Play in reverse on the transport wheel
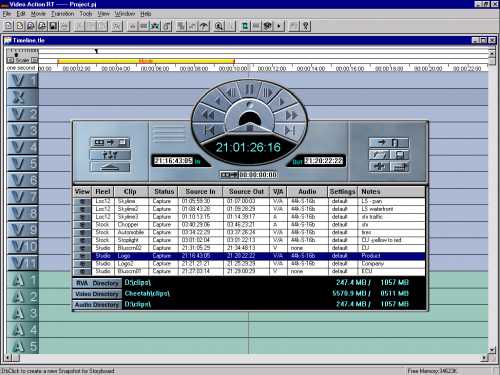The height and width of the screenshot is (375, 500). click(217, 101)
